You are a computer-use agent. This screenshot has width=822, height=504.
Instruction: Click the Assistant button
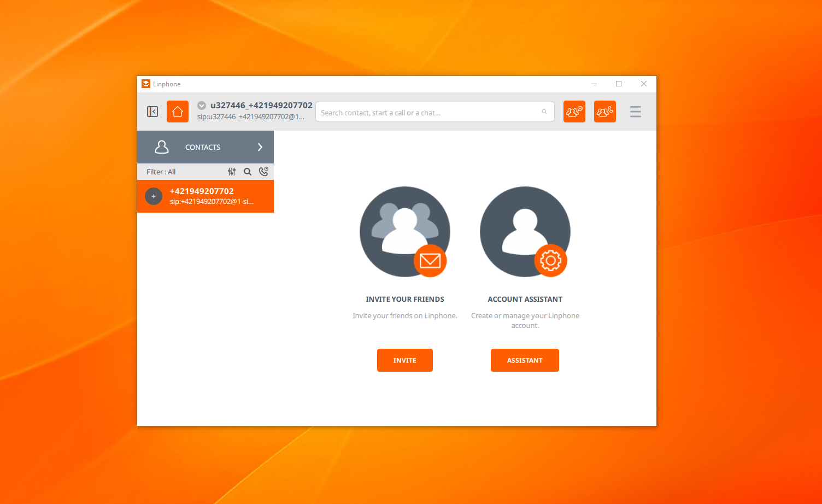coord(525,360)
